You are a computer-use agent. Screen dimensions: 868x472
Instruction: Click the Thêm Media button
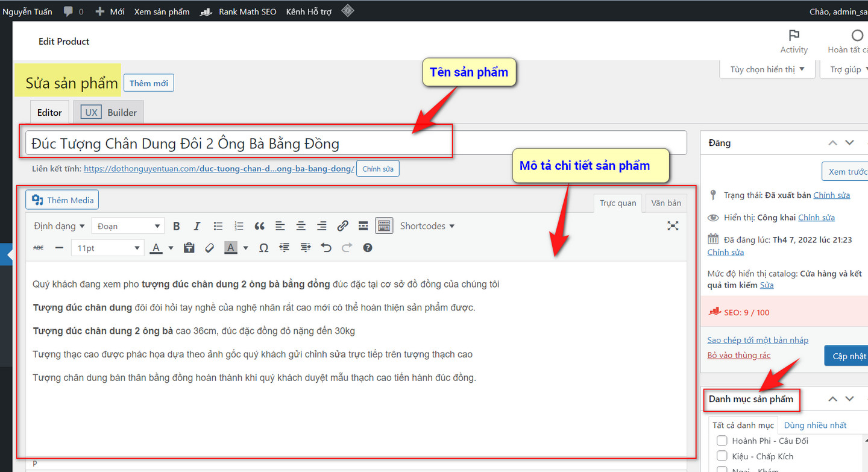(62, 200)
